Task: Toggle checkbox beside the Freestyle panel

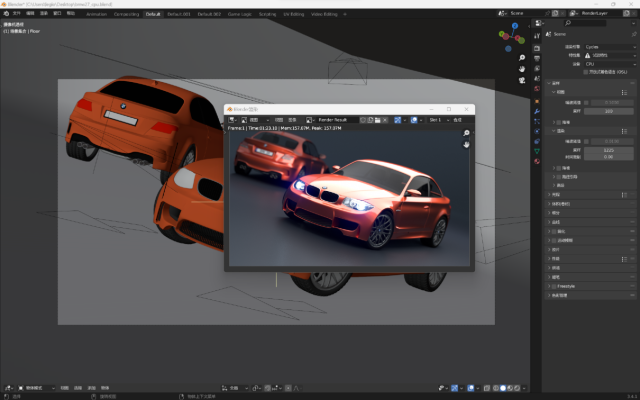Action: pyautogui.click(x=554, y=286)
